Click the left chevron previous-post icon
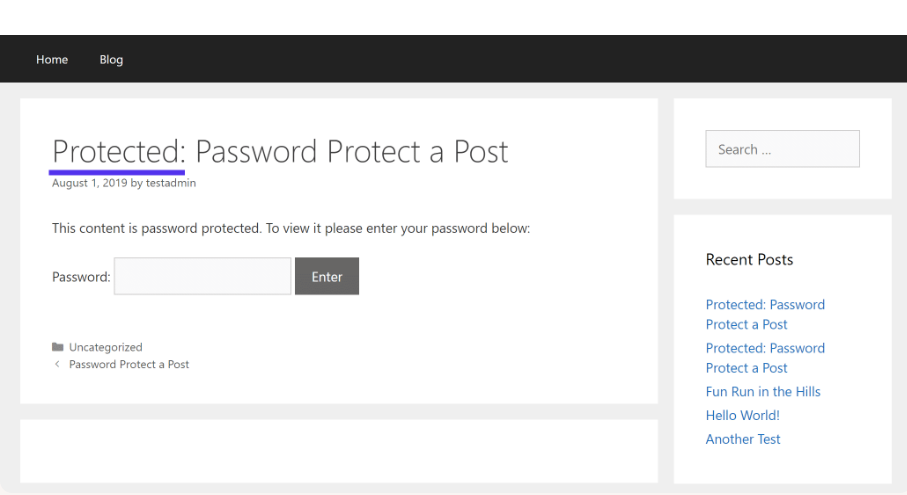 click(x=57, y=364)
